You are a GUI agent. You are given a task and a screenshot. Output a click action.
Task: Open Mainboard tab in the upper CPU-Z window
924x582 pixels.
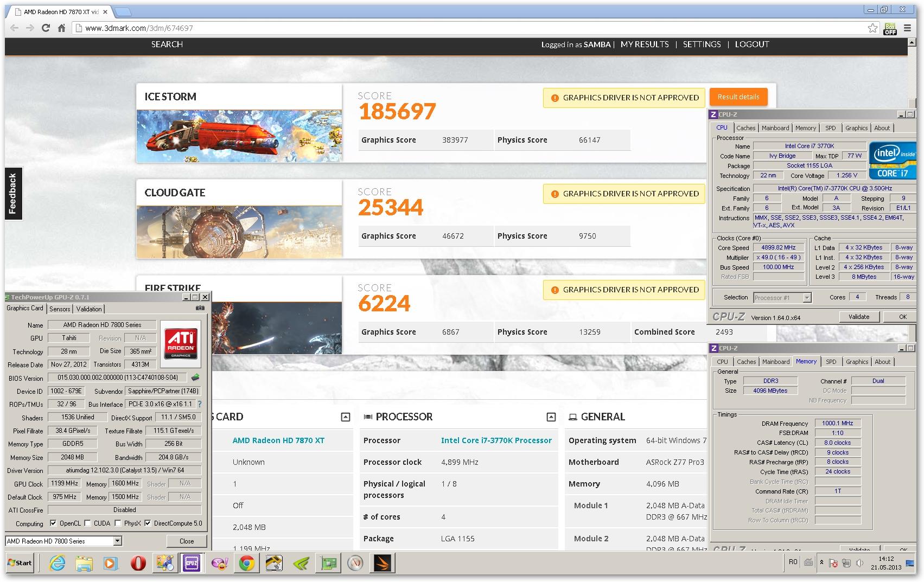775,128
